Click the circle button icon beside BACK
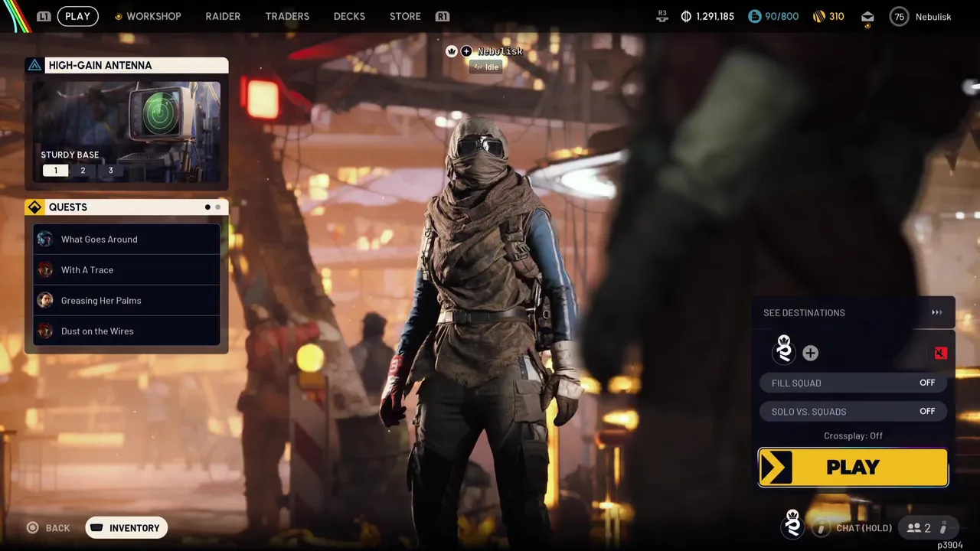 32,527
